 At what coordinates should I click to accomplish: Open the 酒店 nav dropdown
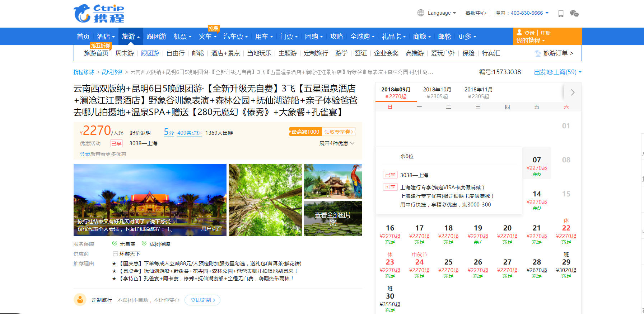pyautogui.click(x=106, y=36)
